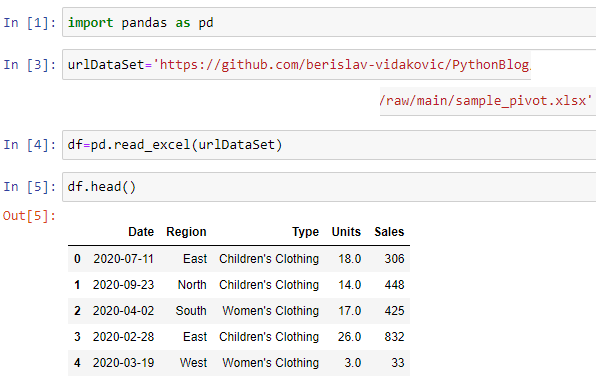Click the Region column header
Screen dimensions: 600x377
[x=186, y=232]
